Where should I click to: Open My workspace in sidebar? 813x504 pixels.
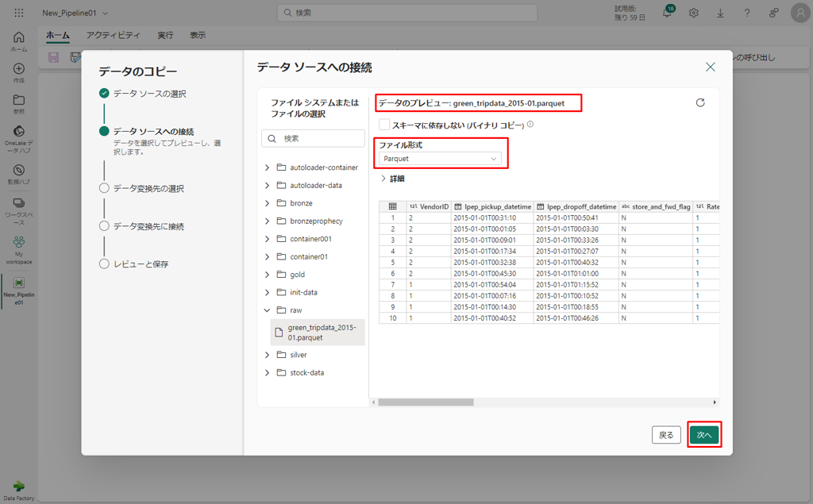tap(19, 250)
